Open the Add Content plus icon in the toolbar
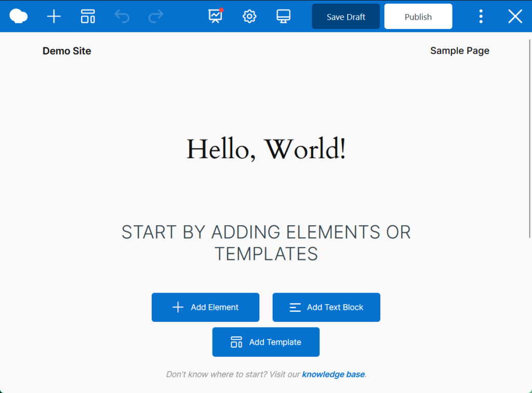532x393 pixels. click(x=54, y=16)
